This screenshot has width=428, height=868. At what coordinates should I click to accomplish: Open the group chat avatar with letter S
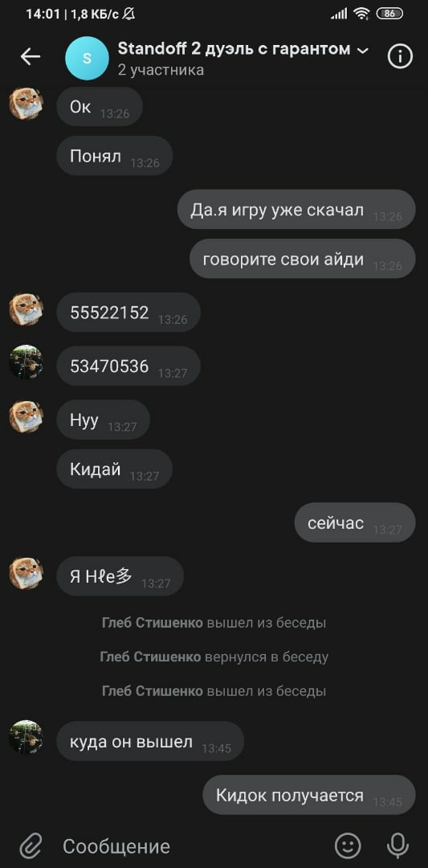coord(86,58)
